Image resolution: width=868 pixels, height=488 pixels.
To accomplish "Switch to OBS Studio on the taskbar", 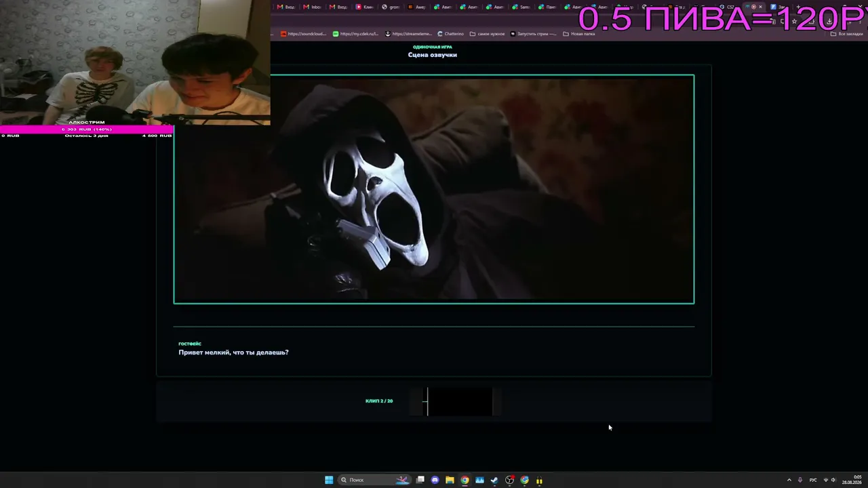I will pyautogui.click(x=509, y=480).
